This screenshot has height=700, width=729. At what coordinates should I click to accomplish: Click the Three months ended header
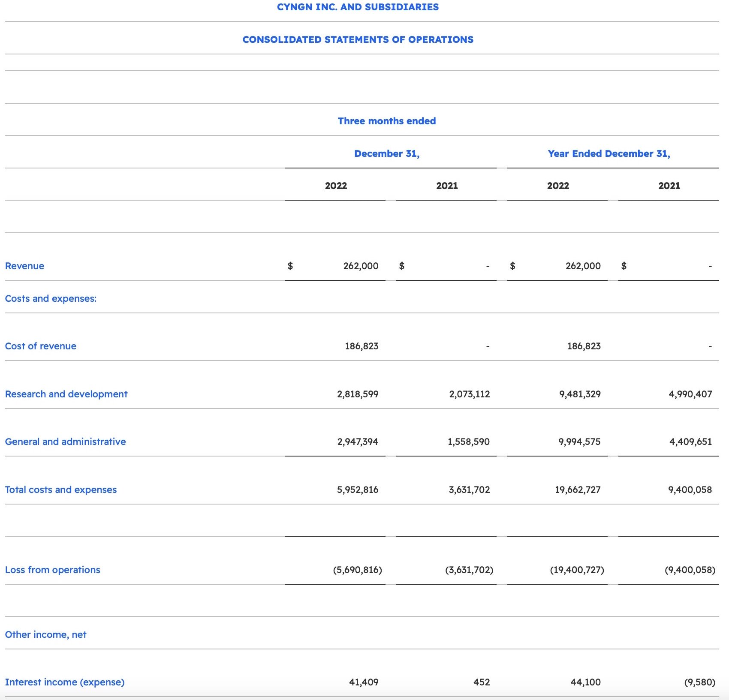coord(387,121)
